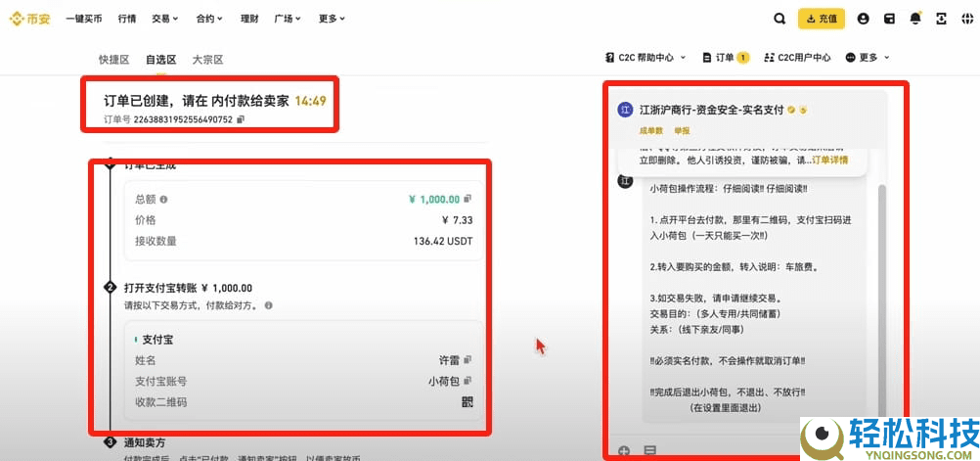Switch to 自选区 tab
The width and height of the screenshot is (980, 461).
[160, 60]
